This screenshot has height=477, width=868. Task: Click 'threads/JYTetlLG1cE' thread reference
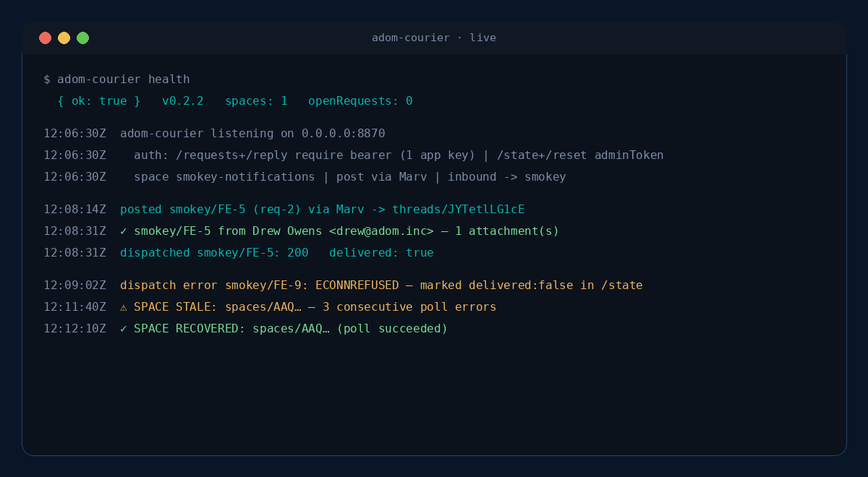click(459, 210)
